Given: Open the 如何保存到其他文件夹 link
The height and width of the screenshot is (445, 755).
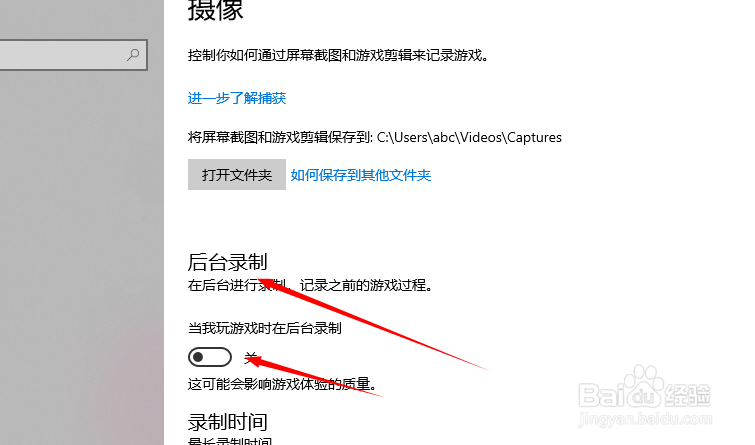Looking at the screenshot, I should [361, 175].
